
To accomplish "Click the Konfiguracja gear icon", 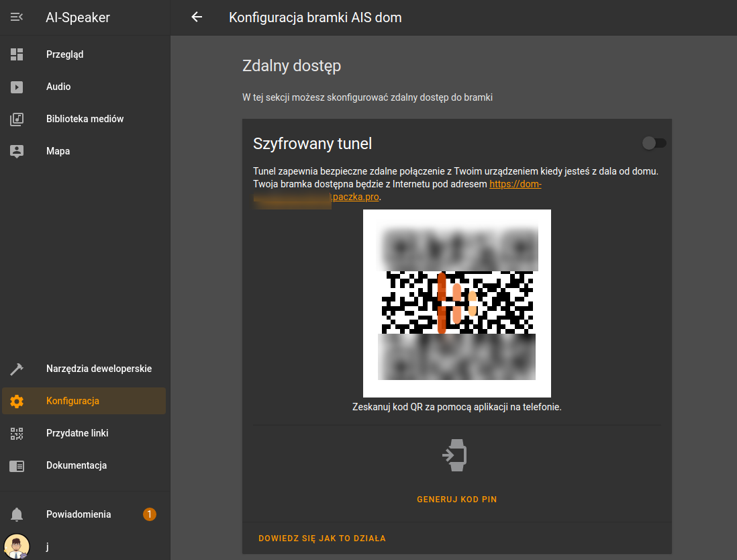I will click(17, 401).
